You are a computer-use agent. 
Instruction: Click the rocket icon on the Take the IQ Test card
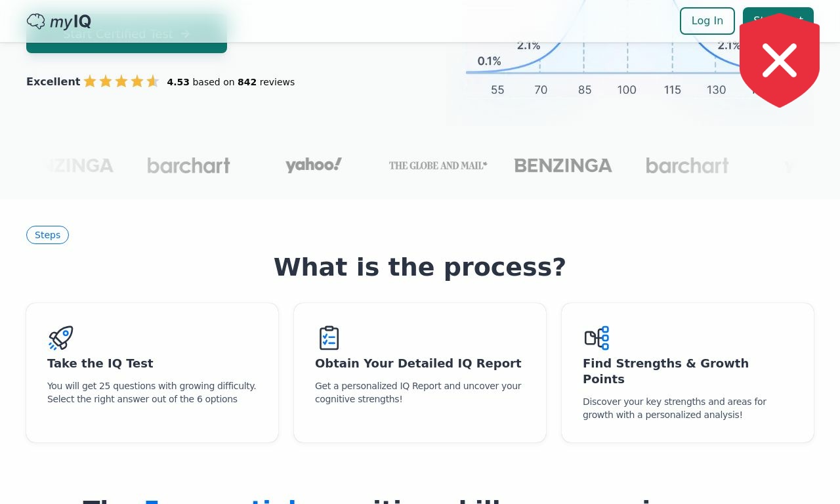click(60, 338)
